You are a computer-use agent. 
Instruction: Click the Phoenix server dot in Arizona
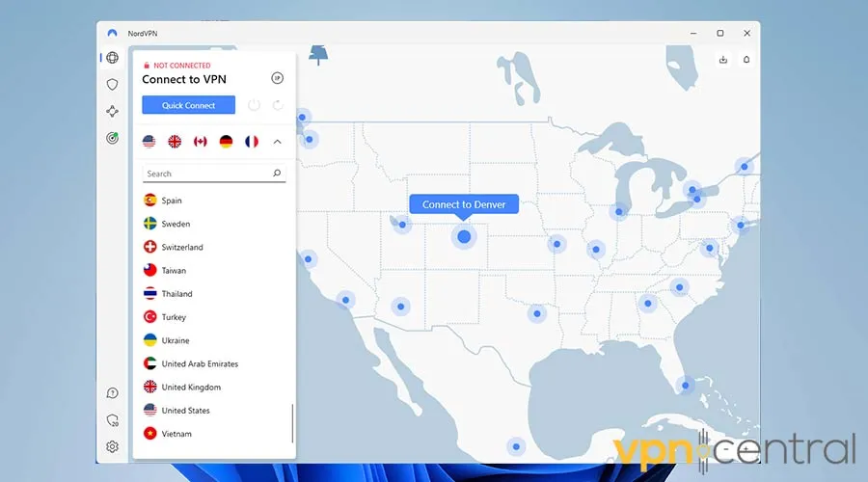pos(401,306)
